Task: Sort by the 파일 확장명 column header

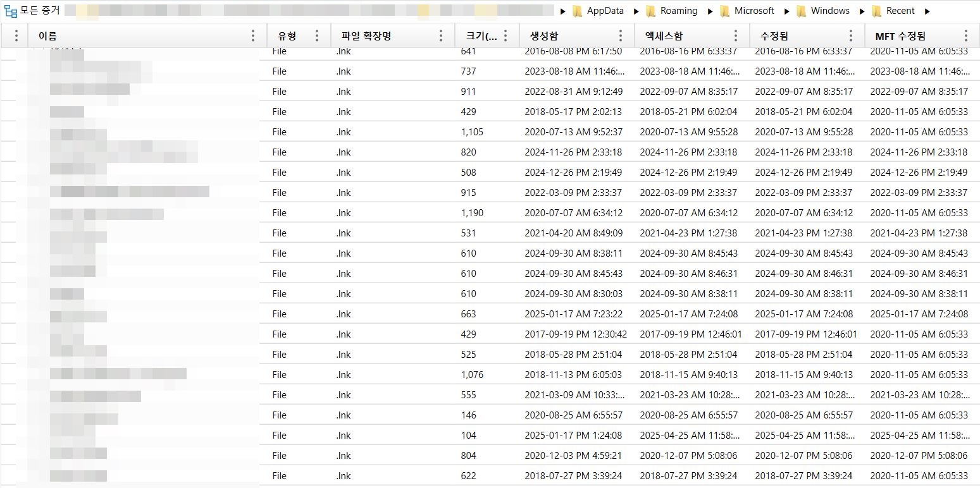Action: 366,36
